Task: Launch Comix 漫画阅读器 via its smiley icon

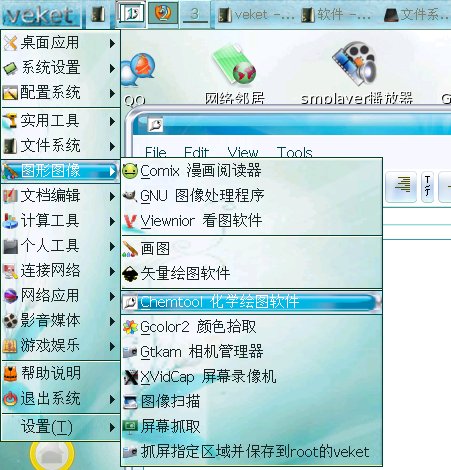Action: click(130, 171)
